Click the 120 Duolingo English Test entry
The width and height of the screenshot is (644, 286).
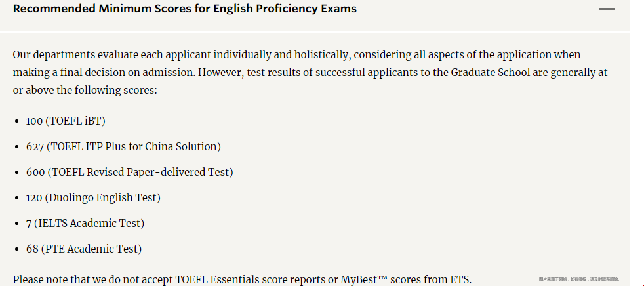(93, 198)
